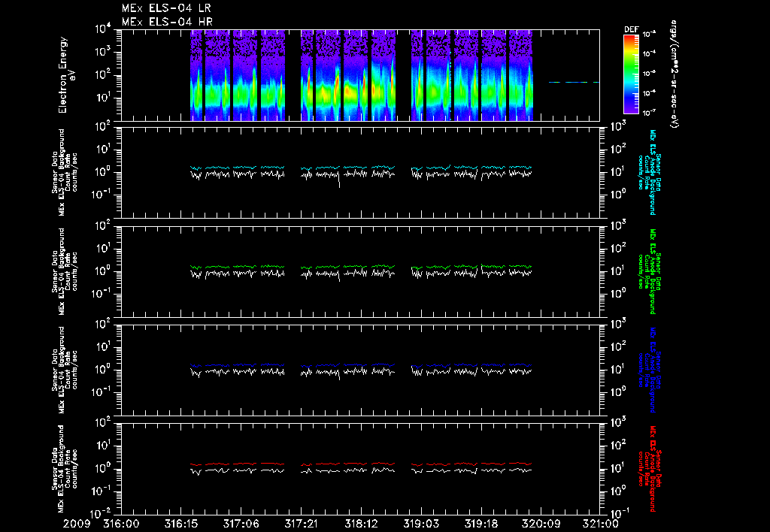The width and height of the screenshot is (770, 532).
Task: Click the 319:03 time axis label
Action: point(421,524)
